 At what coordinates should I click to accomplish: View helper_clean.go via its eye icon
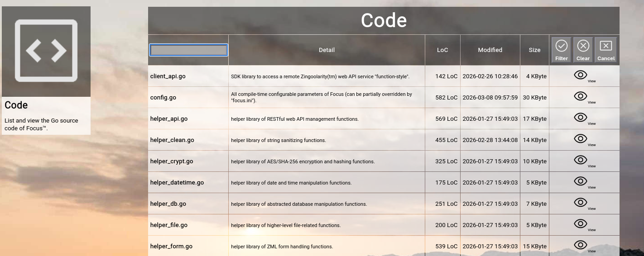click(x=581, y=139)
